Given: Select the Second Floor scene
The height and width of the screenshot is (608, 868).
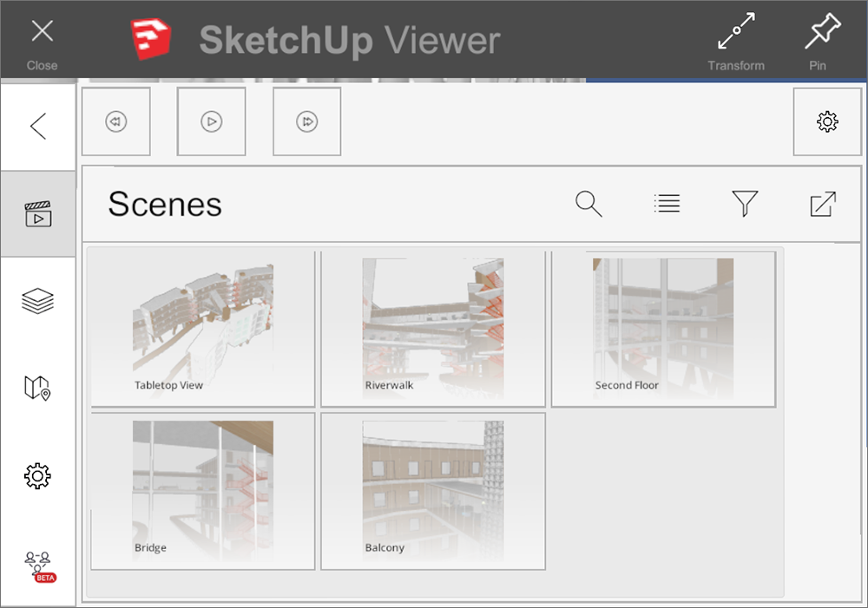Looking at the screenshot, I should click(663, 330).
